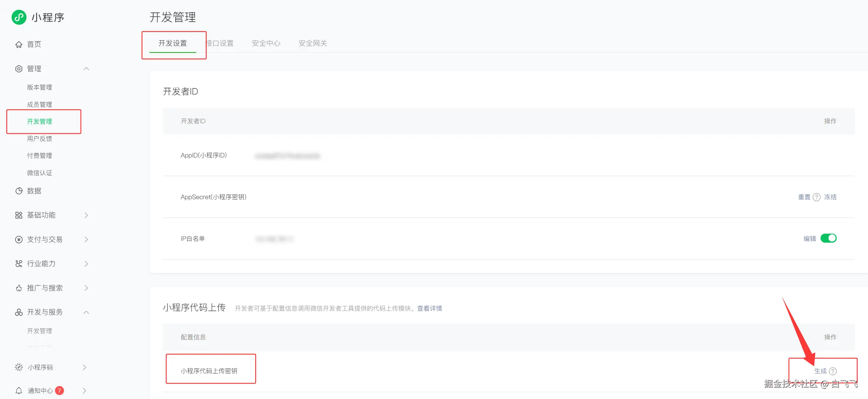Click the help question mark next to 生成
The image size is (868, 399).
833,371
